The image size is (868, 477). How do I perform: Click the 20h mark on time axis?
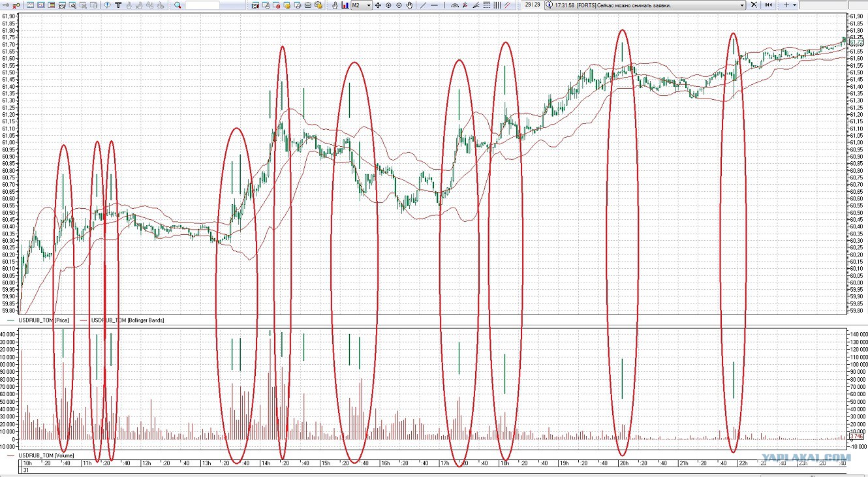(x=624, y=463)
